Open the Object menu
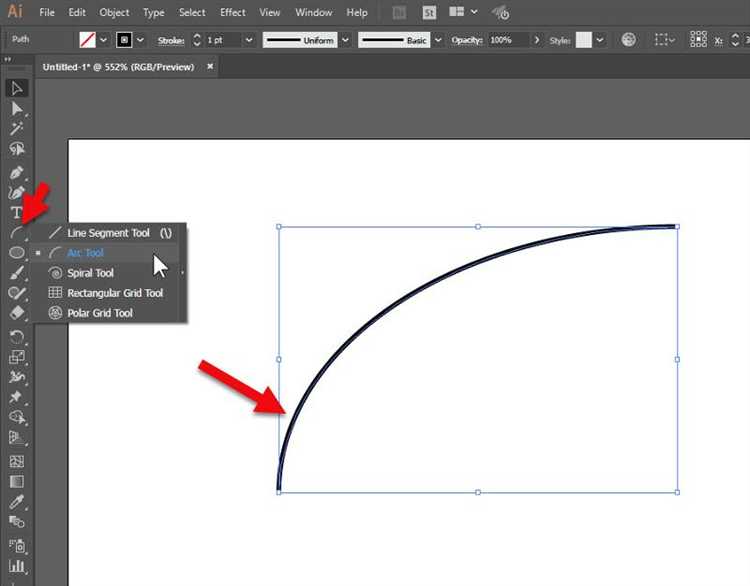 point(114,12)
